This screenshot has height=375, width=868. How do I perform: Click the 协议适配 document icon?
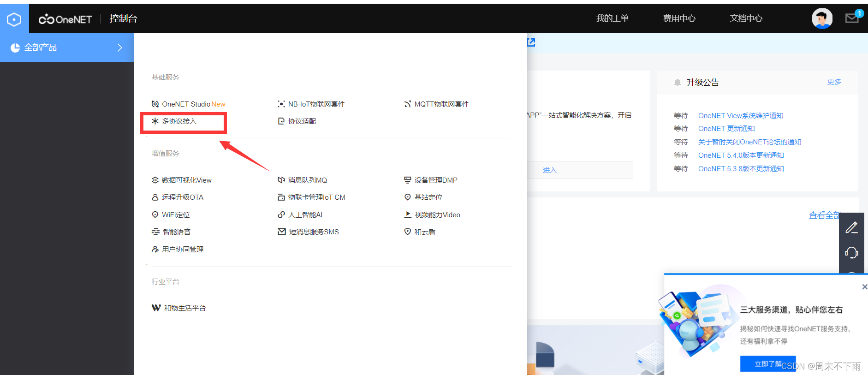click(281, 121)
